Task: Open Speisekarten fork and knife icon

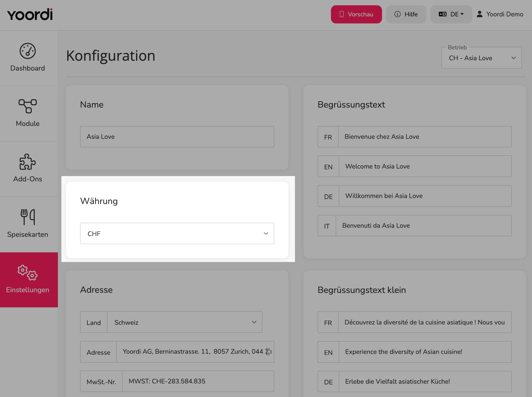Action: coord(28,217)
